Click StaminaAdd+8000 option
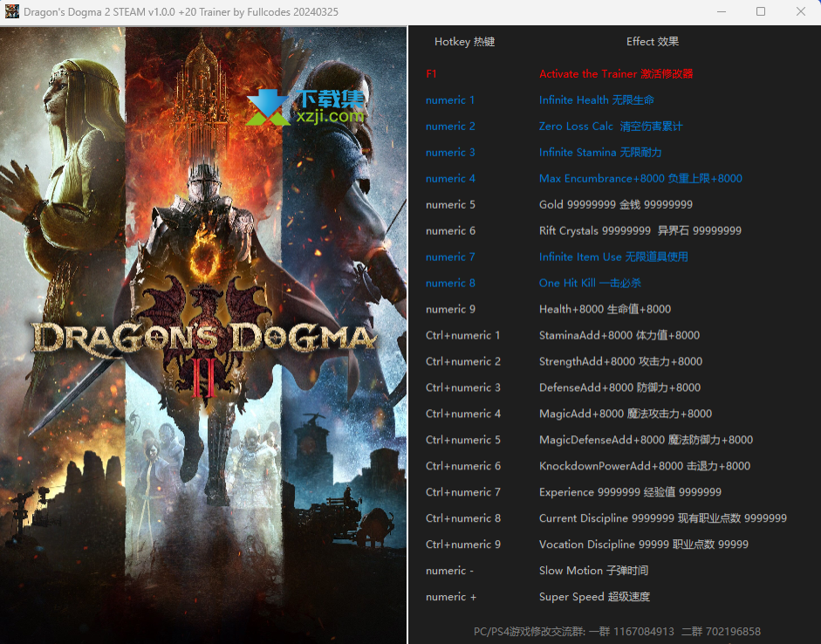The image size is (821, 644). tap(619, 336)
